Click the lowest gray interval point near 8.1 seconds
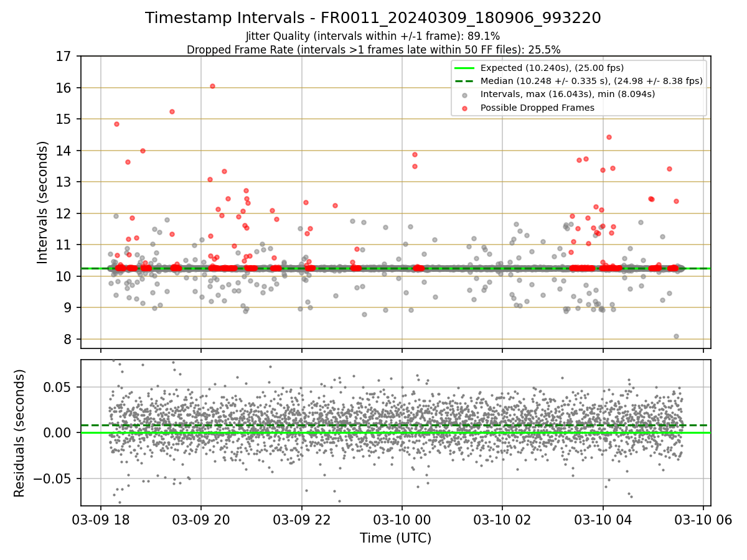747x560 pixels. [x=676, y=336]
